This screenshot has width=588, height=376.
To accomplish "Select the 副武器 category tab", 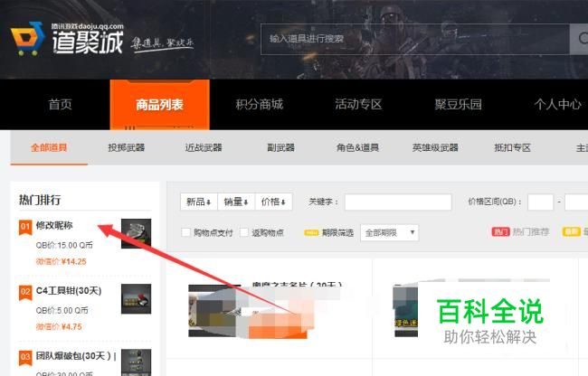I will (x=280, y=147).
